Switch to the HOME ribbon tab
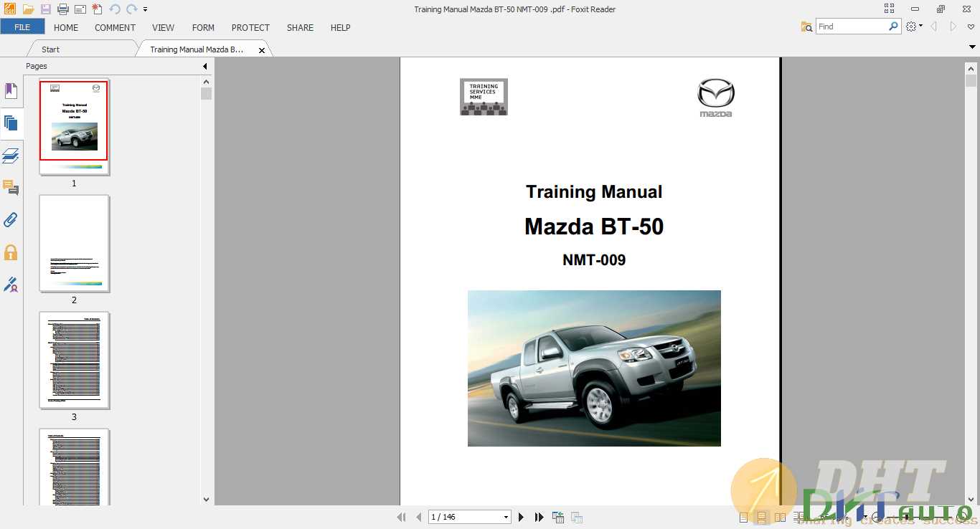The height and width of the screenshot is (529, 980). pyautogui.click(x=66, y=27)
